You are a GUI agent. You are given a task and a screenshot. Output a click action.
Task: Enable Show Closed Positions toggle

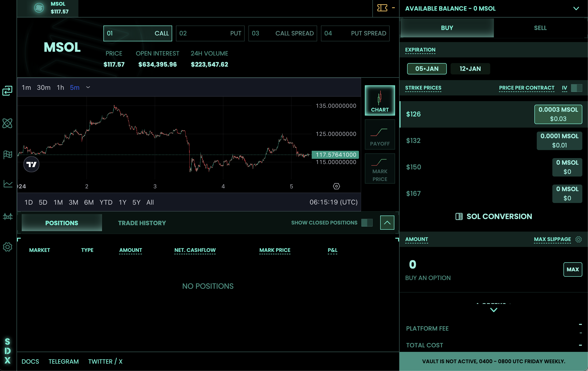[367, 223]
